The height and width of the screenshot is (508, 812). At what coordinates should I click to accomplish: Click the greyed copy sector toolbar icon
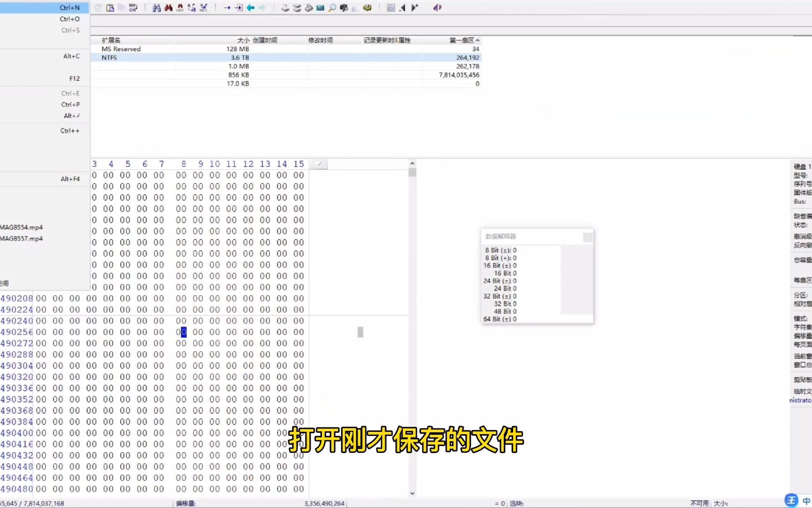121,8
